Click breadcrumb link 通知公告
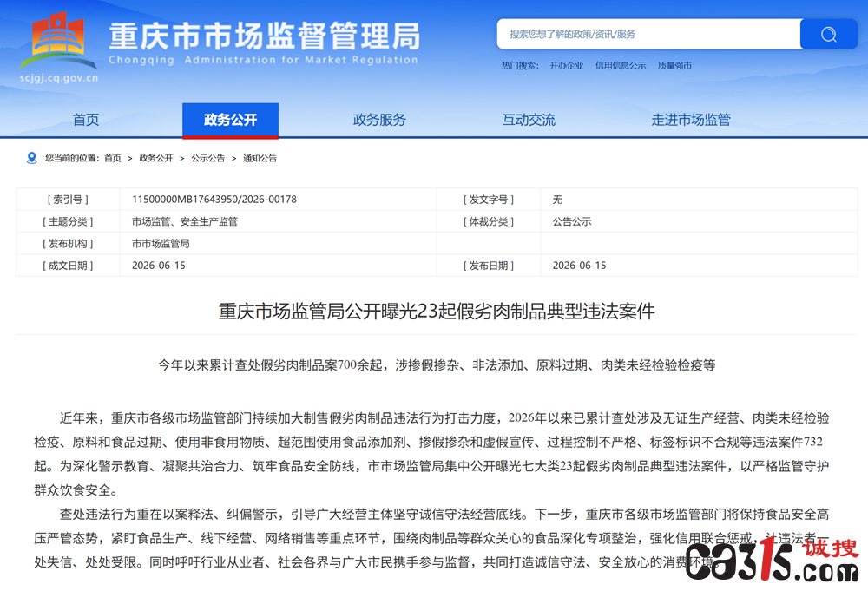This screenshot has width=868, height=591. (x=260, y=158)
